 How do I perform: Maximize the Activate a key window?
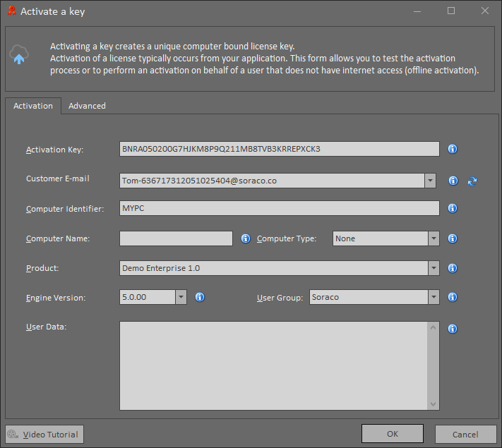point(451,11)
